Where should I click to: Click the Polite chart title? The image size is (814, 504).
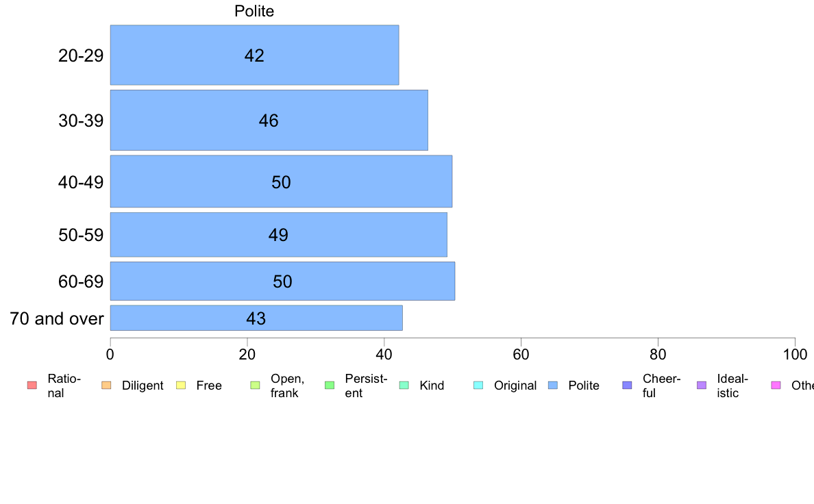tap(254, 11)
